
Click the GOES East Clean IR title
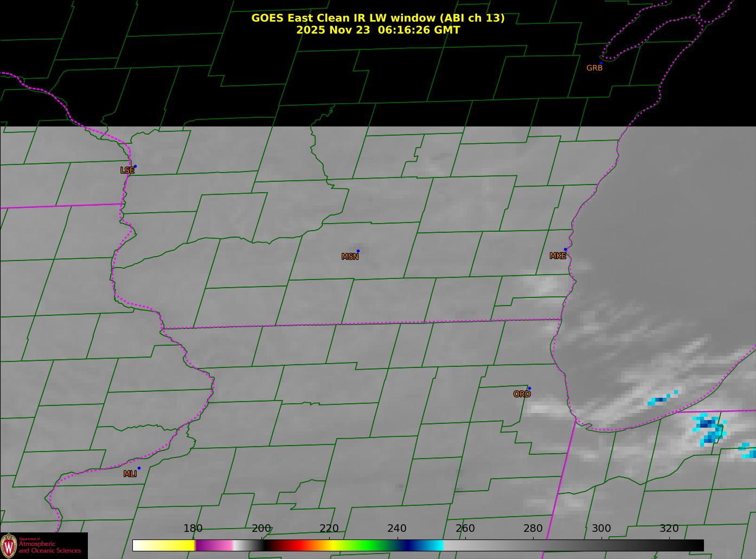(377, 18)
